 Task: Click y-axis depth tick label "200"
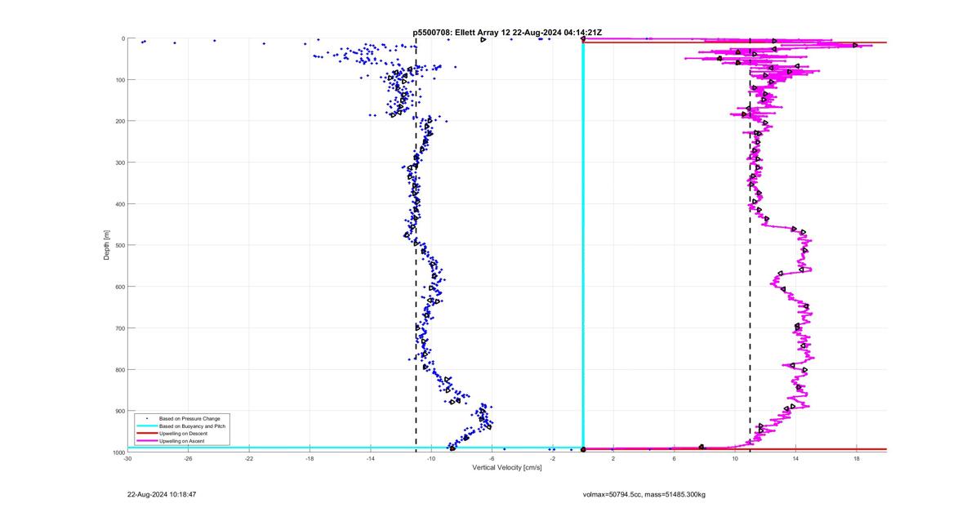tap(118, 121)
